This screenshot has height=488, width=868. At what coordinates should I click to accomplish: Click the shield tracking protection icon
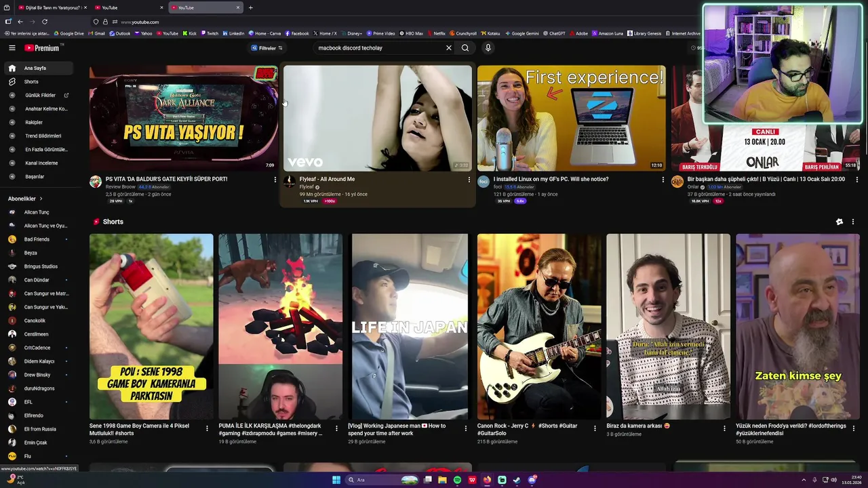(96, 22)
